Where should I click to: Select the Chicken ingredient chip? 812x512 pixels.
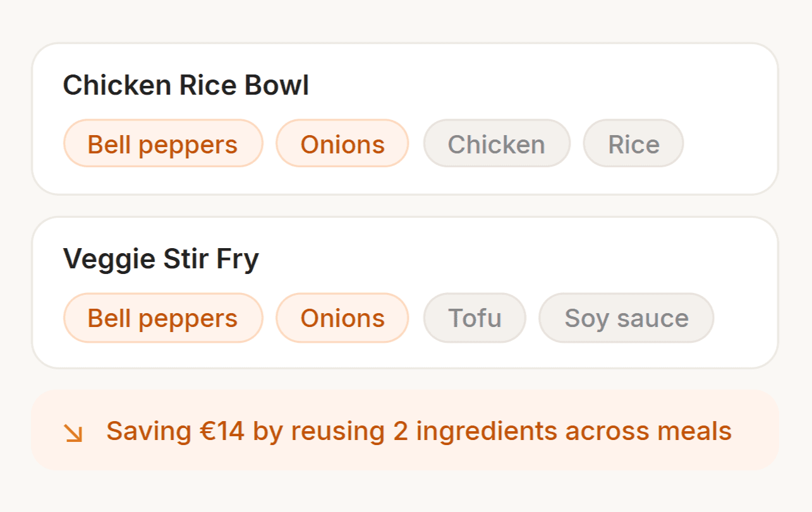click(496, 145)
